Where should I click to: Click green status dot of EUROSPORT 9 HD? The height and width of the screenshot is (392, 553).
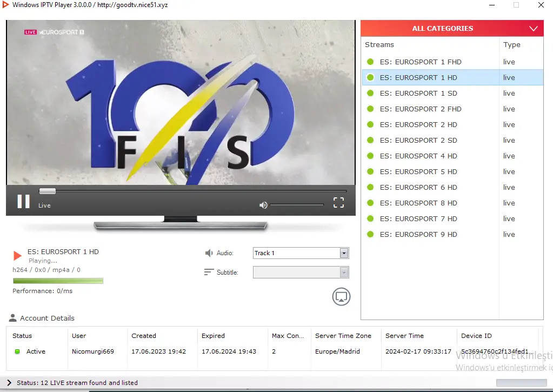coord(370,234)
